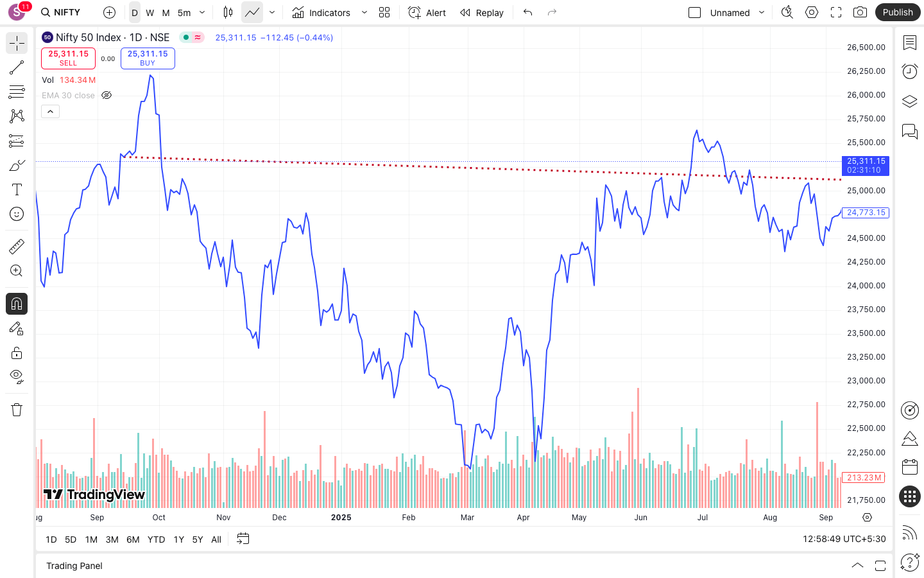Select the Text annotation tool

17,189
